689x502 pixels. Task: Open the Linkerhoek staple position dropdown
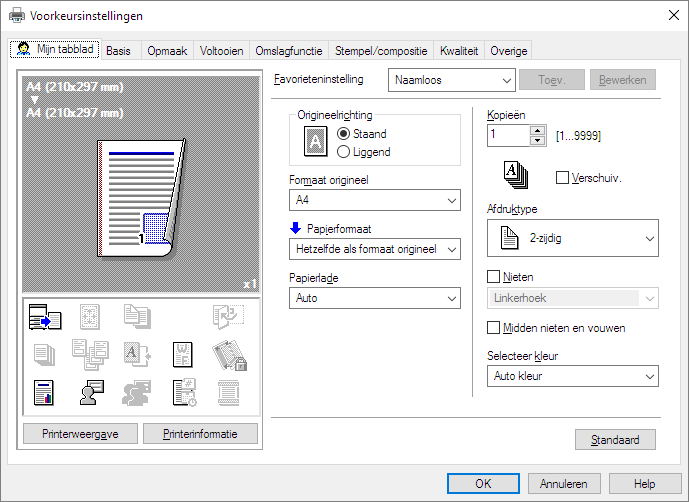coord(573,298)
